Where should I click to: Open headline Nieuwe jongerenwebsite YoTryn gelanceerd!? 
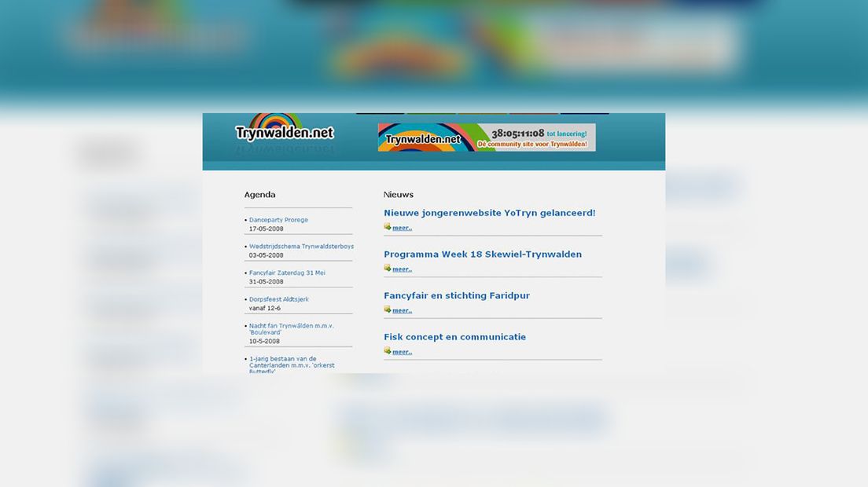(489, 213)
